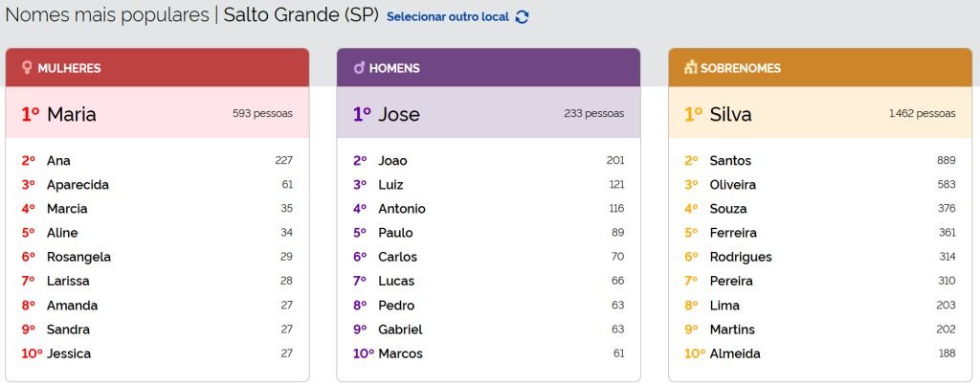
Task: Select the Sobrenomes panel header
Action: (819, 68)
